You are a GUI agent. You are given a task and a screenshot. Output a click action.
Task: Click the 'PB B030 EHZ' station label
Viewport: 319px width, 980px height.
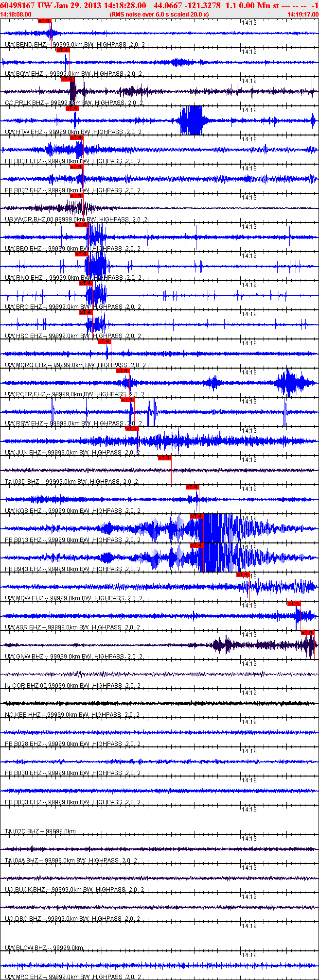tap(23, 773)
